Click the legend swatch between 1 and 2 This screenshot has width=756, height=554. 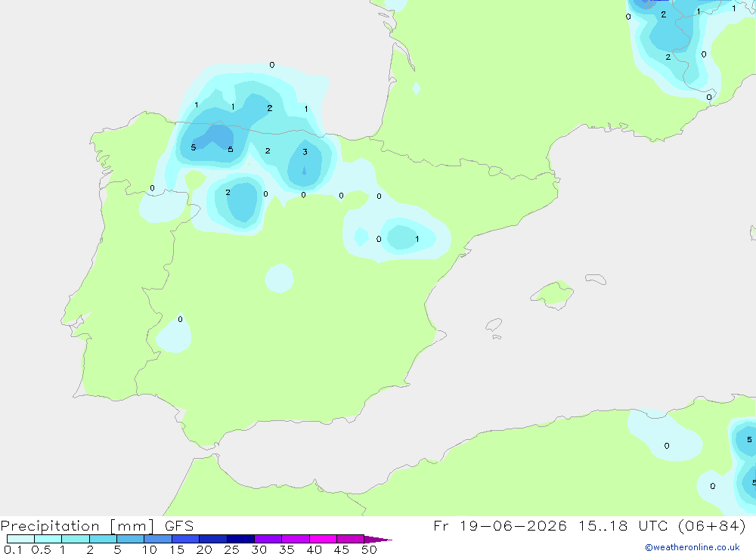[x=76, y=539]
